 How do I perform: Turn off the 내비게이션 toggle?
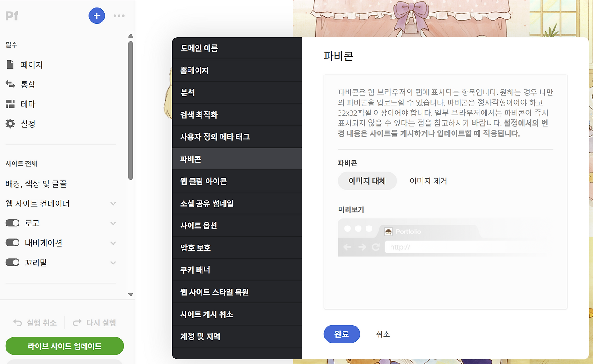click(x=12, y=243)
